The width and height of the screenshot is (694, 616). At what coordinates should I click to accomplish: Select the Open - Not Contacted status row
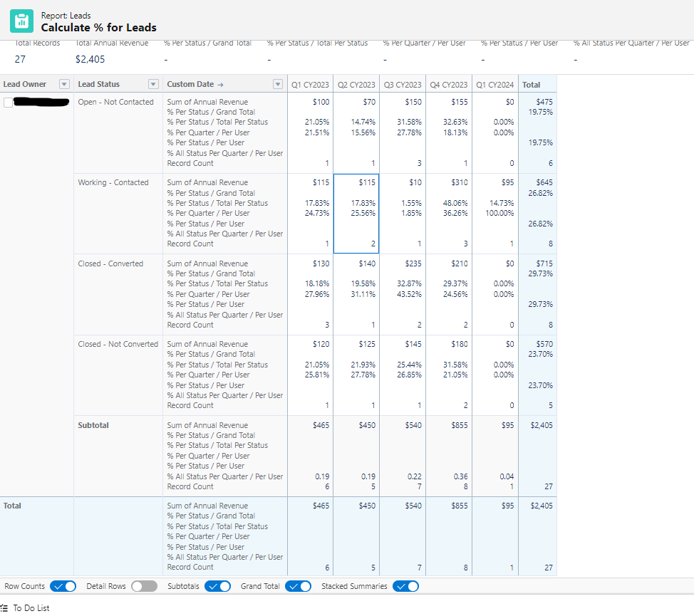click(115, 102)
